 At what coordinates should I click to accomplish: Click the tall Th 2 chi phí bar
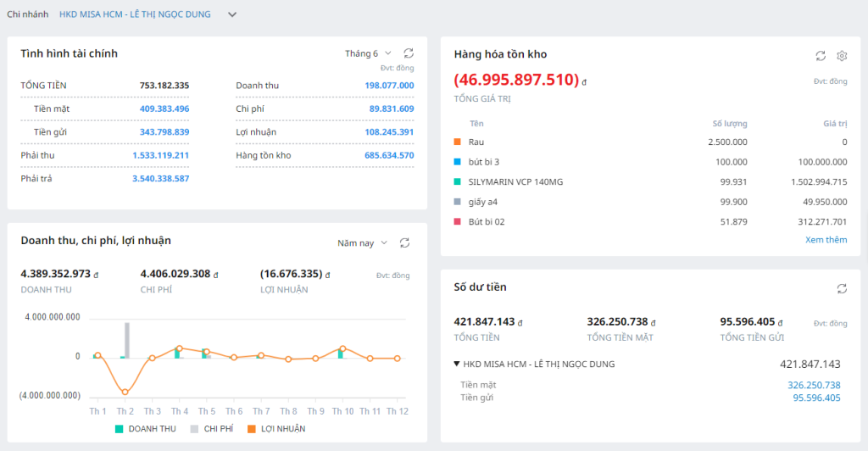(x=127, y=340)
